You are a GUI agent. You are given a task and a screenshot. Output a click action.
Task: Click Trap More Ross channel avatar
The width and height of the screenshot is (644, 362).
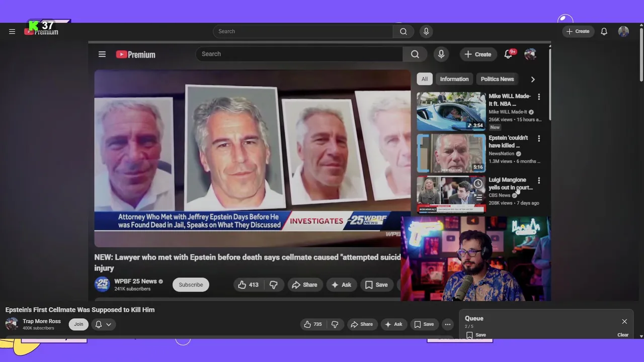tap(12, 324)
